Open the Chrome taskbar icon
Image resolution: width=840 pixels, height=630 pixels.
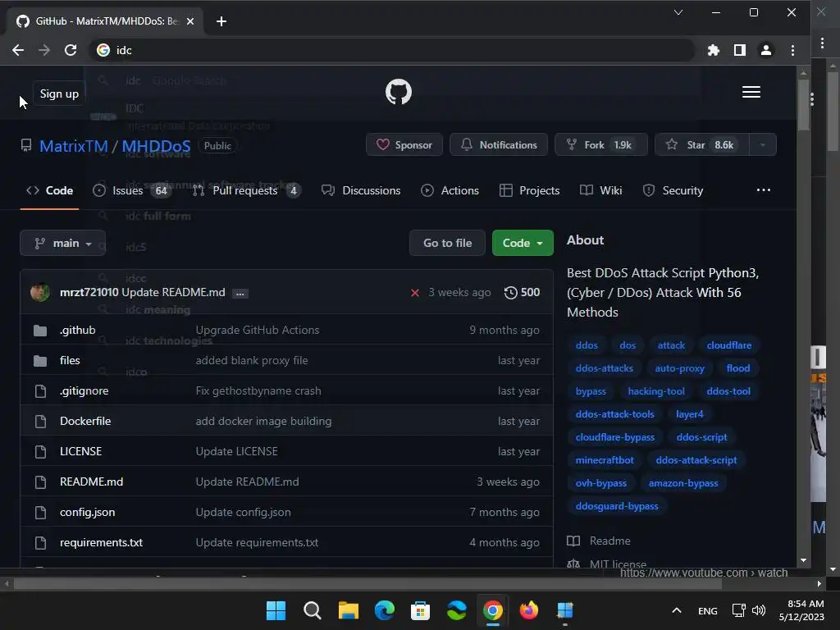(493, 610)
